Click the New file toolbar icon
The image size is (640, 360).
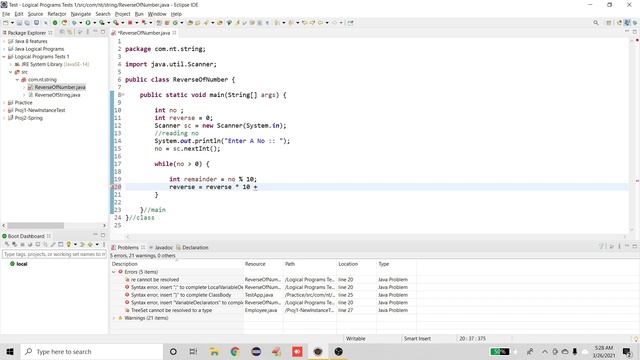point(6,23)
